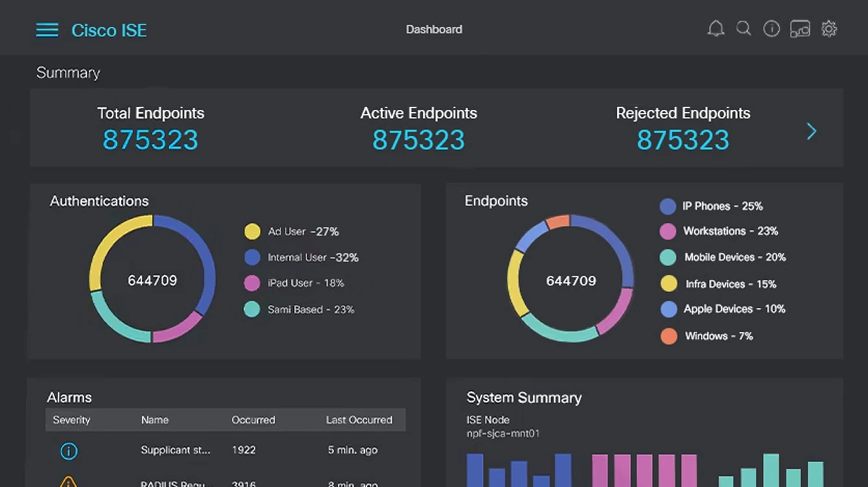Select the Internal User blue legend dot
868x487 pixels.
tap(252, 257)
